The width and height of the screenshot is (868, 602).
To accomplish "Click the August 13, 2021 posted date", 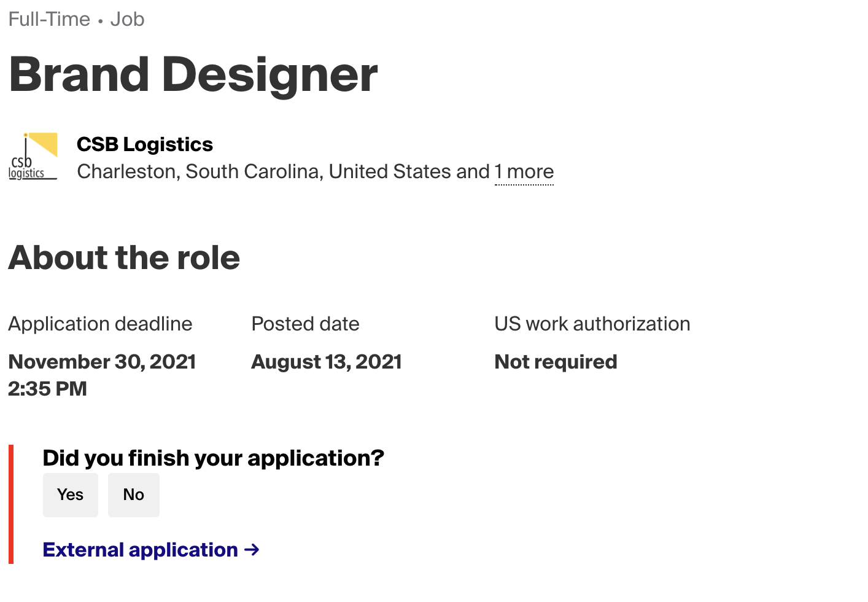I will pyautogui.click(x=327, y=362).
